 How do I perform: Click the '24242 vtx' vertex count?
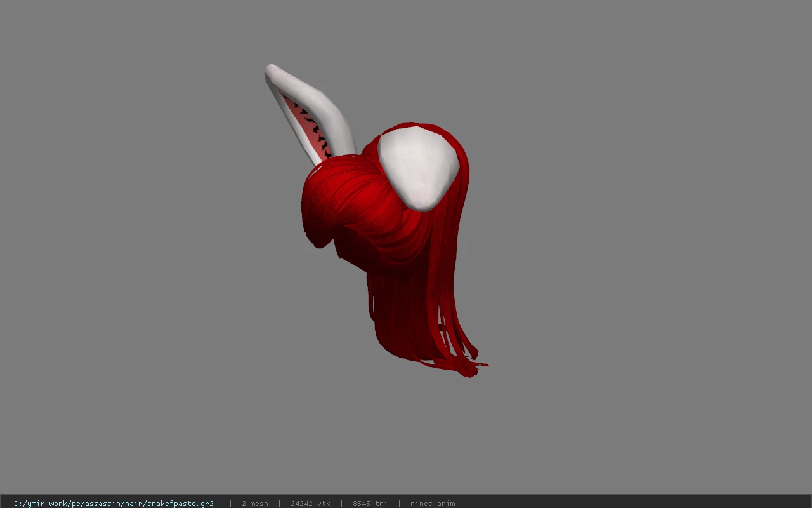[x=310, y=504]
